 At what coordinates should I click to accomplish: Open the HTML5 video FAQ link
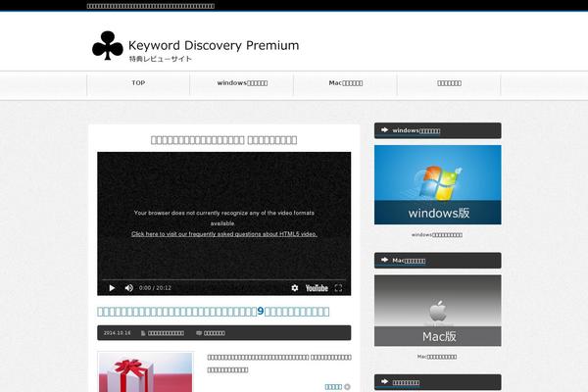coord(224,234)
